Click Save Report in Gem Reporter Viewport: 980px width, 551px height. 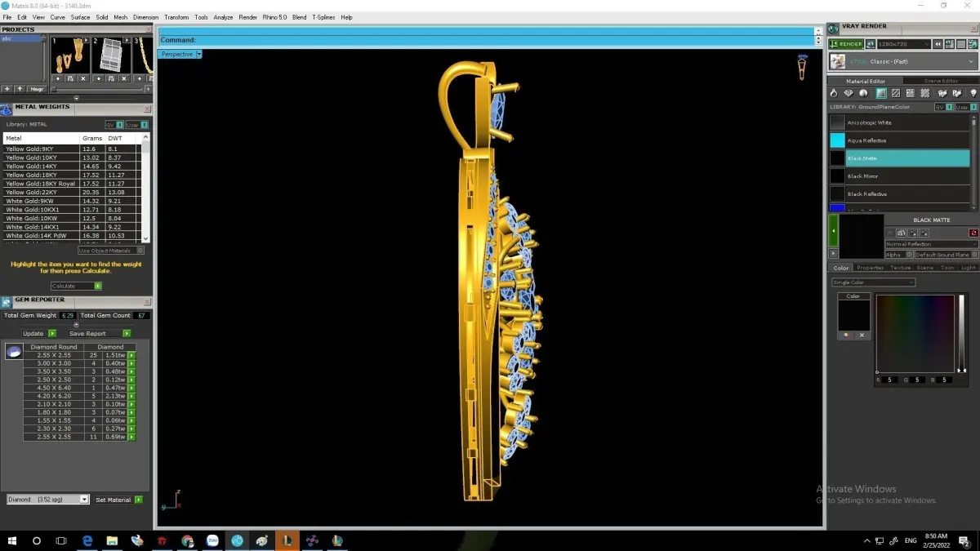pos(99,333)
